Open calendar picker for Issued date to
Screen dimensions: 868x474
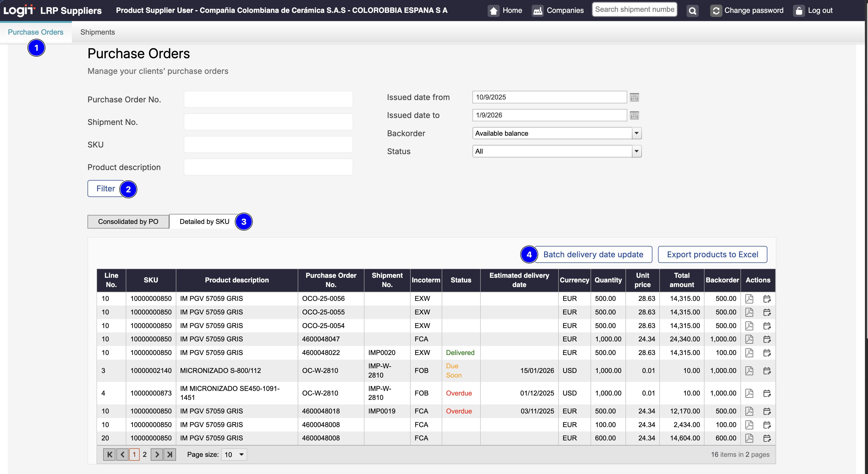pos(634,115)
